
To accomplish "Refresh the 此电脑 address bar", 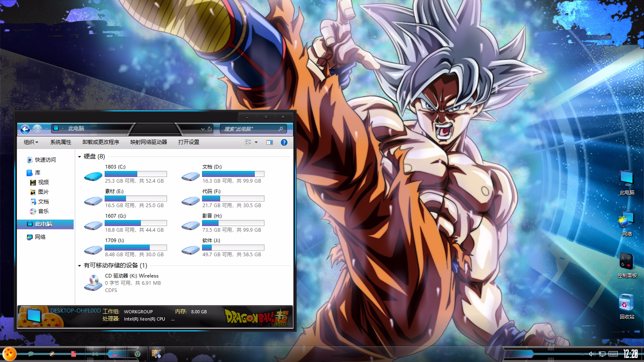I will (209, 129).
